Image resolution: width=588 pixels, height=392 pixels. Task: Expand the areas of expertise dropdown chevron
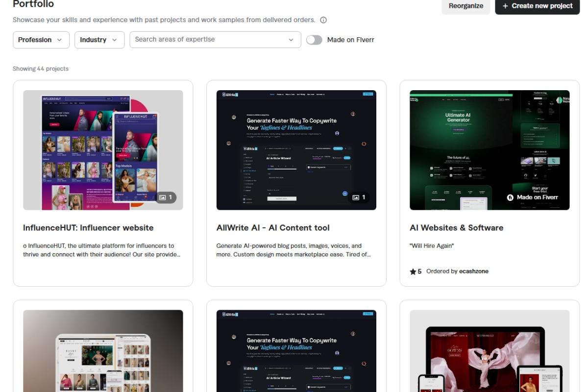coord(292,40)
